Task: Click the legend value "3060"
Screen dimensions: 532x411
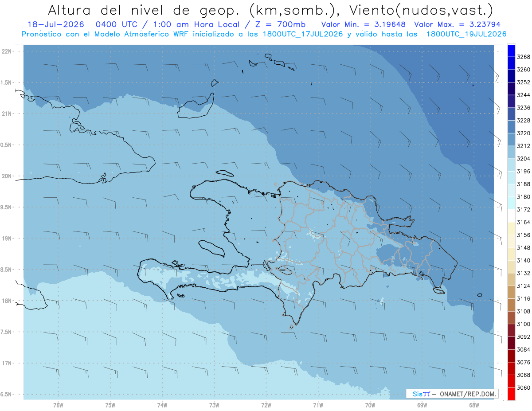Action: click(x=524, y=388)
